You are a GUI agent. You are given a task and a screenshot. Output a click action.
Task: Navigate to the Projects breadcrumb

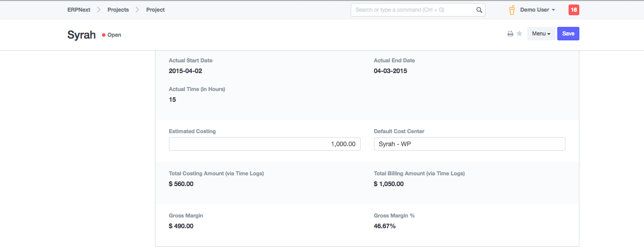[118, 10]
